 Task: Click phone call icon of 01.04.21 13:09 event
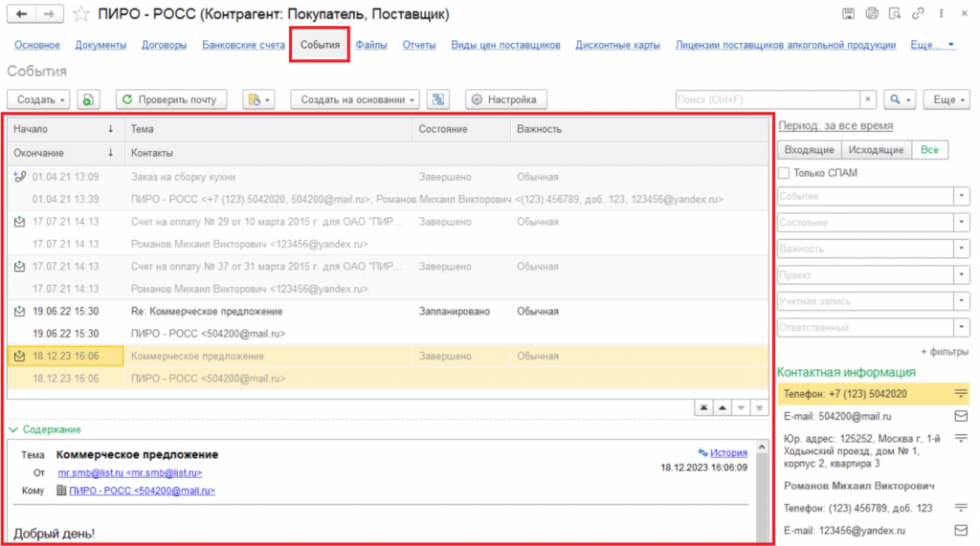click(20, 177)
